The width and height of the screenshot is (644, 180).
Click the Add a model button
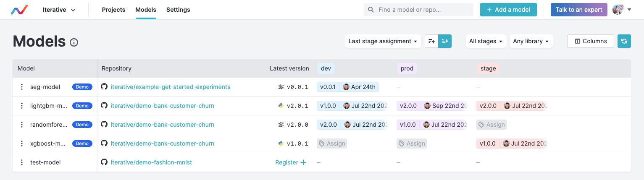(508, 10)
